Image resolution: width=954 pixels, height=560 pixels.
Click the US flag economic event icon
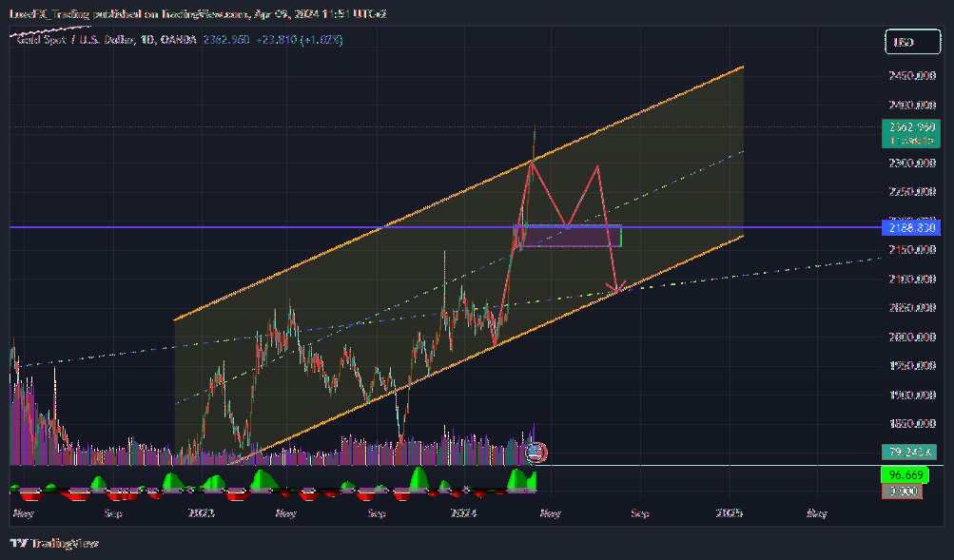click(535, 453)
